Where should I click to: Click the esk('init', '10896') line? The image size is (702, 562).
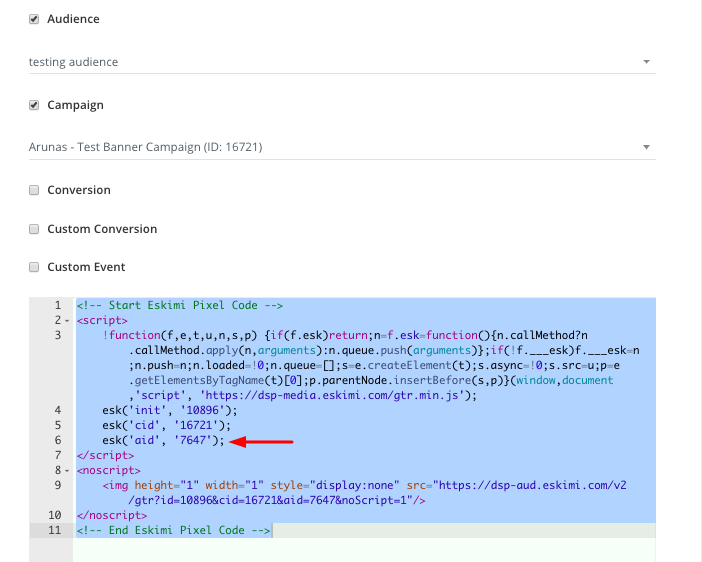170,410
